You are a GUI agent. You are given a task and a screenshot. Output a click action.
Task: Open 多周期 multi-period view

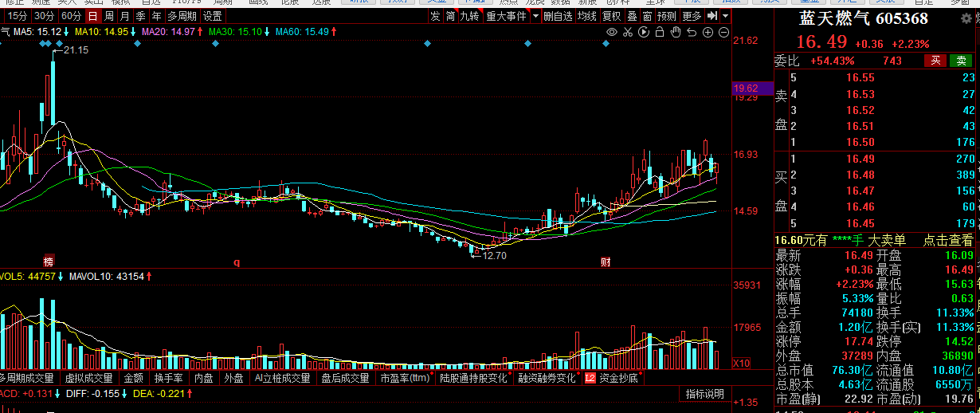182,16
